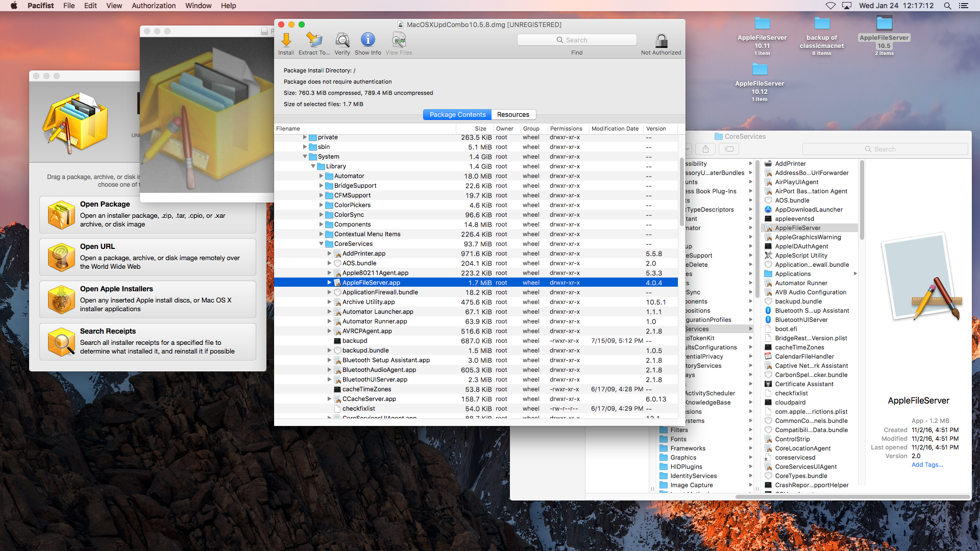
Task: Select the backup file row in Pacifist
Action: 476,341
